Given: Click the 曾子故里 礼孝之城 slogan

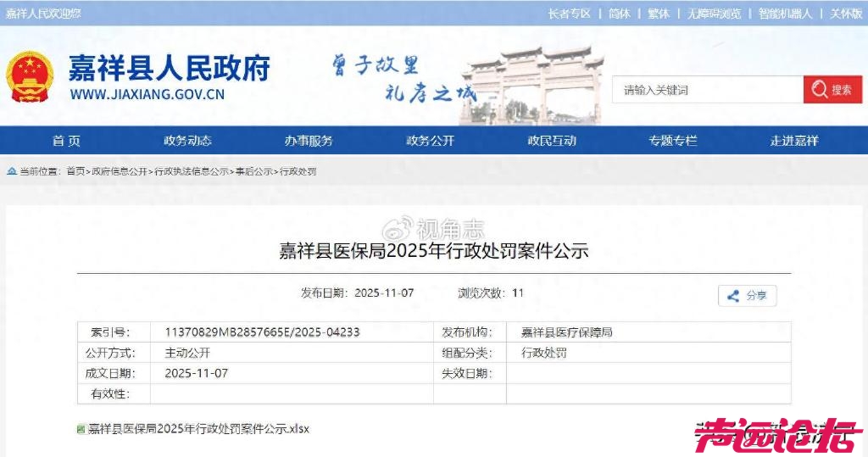Looking at the screenshot, I should 404,79.
